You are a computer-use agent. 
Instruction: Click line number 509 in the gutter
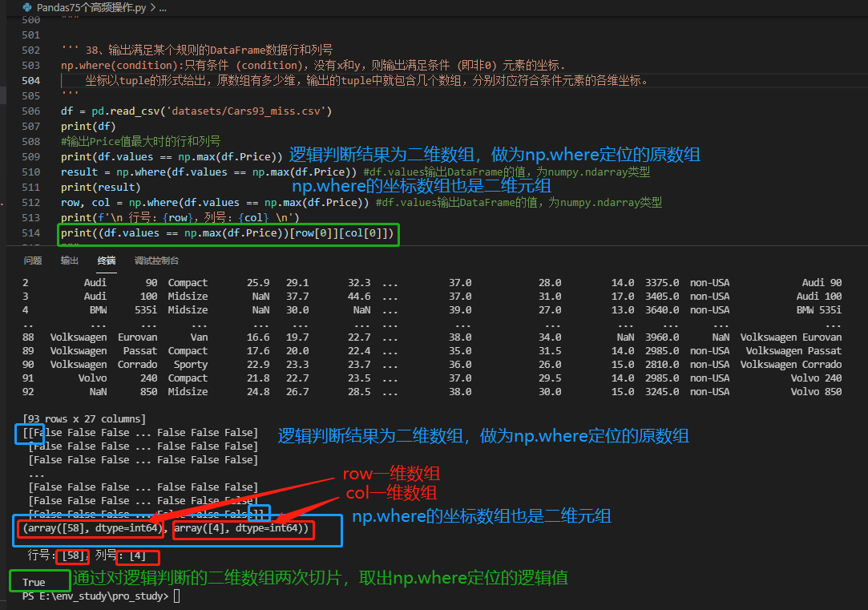tap(31, 156)
